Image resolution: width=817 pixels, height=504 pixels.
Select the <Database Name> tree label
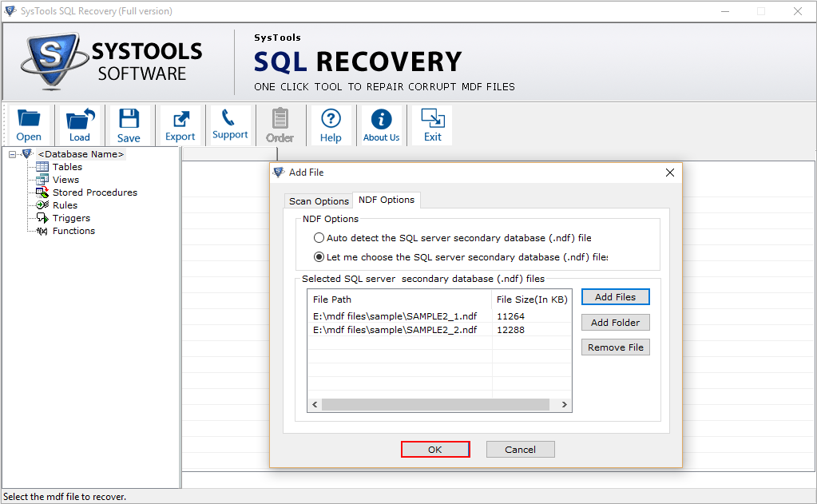81,153
